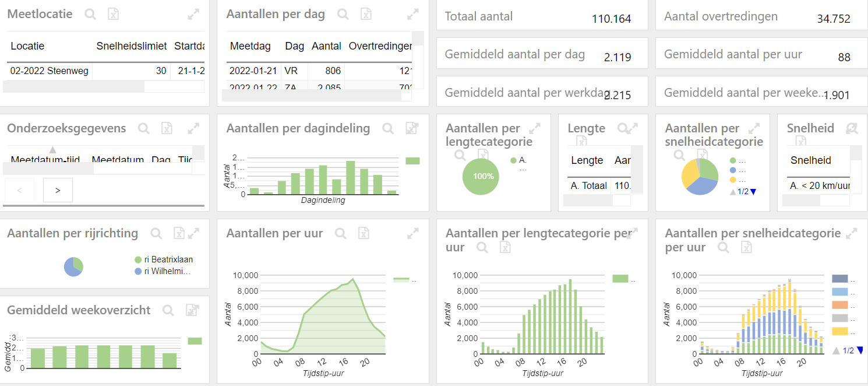Click green legend swatch of Aantallen per dagindeling

pyautogui.click(x=412, y=161)
